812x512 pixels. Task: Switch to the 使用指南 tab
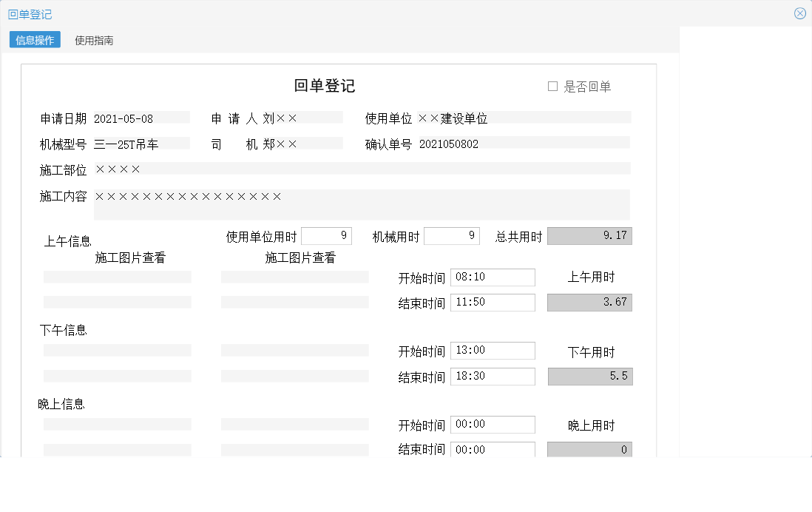coord(93,40)
